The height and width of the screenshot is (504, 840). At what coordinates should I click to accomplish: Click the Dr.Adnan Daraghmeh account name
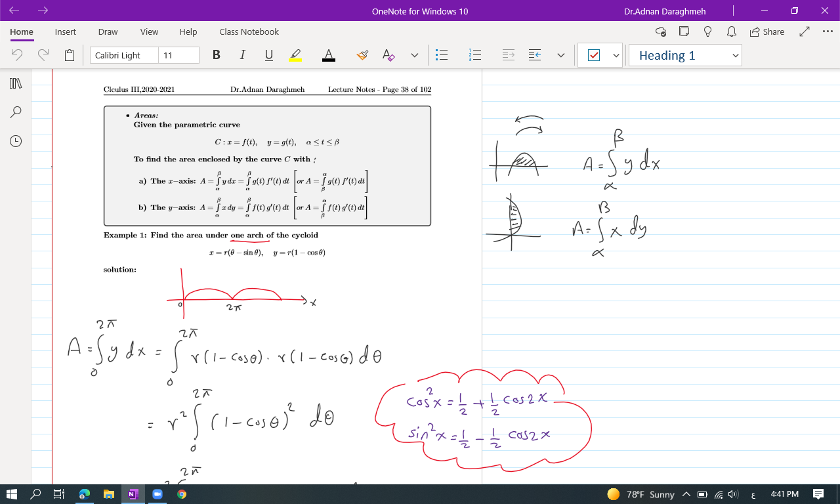coord(665,11)
